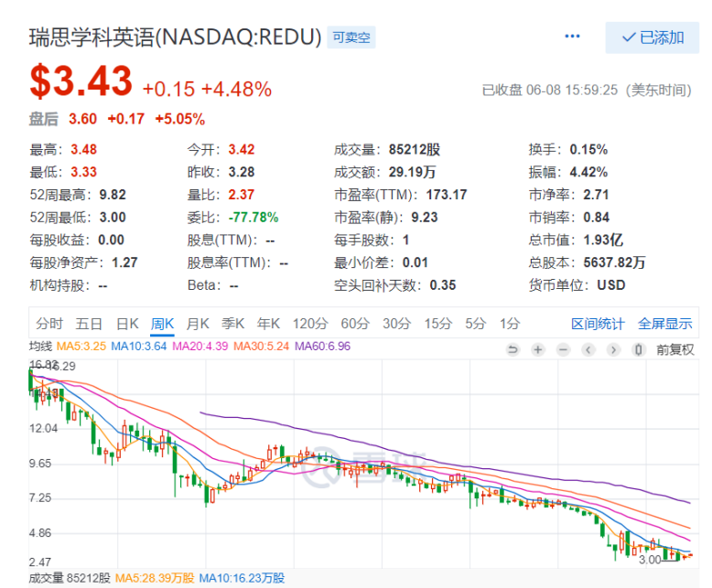The height and width of the screenshot is (588, 712).
Task: Click the 空头回补天数 value 0.35
Action: point(443,285)
